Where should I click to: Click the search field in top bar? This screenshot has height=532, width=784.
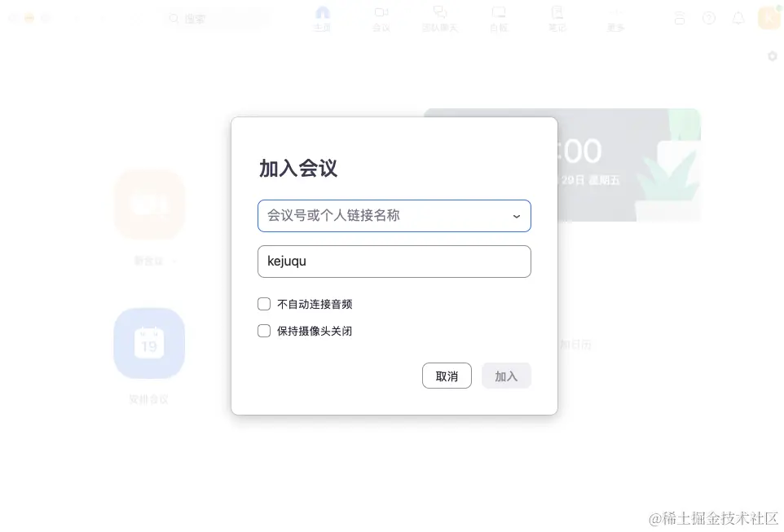point(218,19)
